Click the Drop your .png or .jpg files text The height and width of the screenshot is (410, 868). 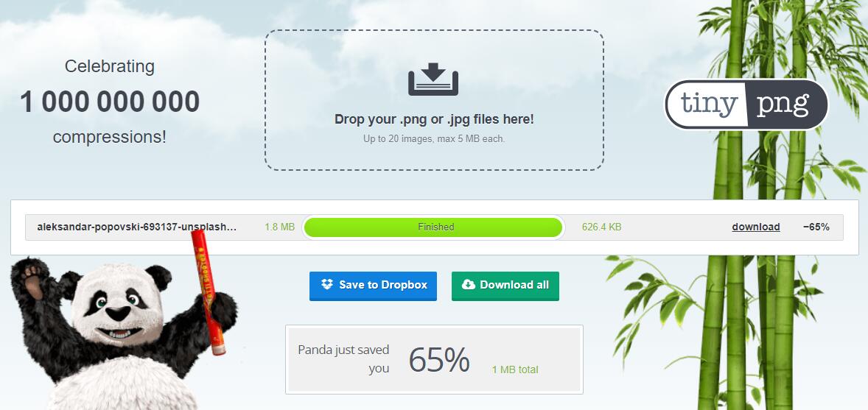tap(434, 119)
